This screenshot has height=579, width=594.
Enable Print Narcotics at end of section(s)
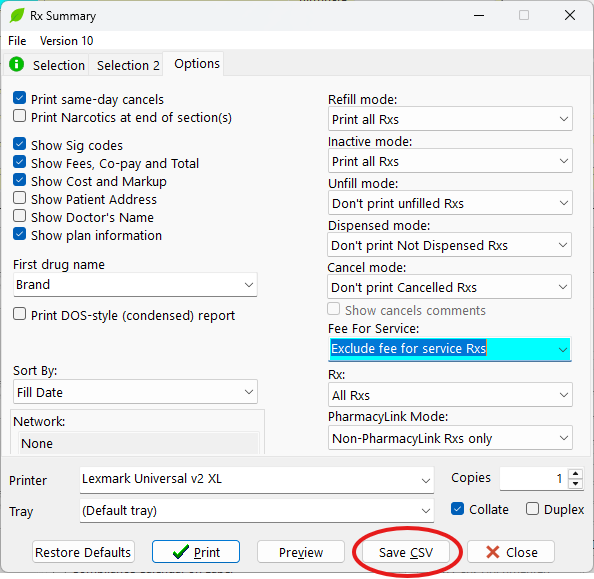pyautogui.click(x=19, y=116)
